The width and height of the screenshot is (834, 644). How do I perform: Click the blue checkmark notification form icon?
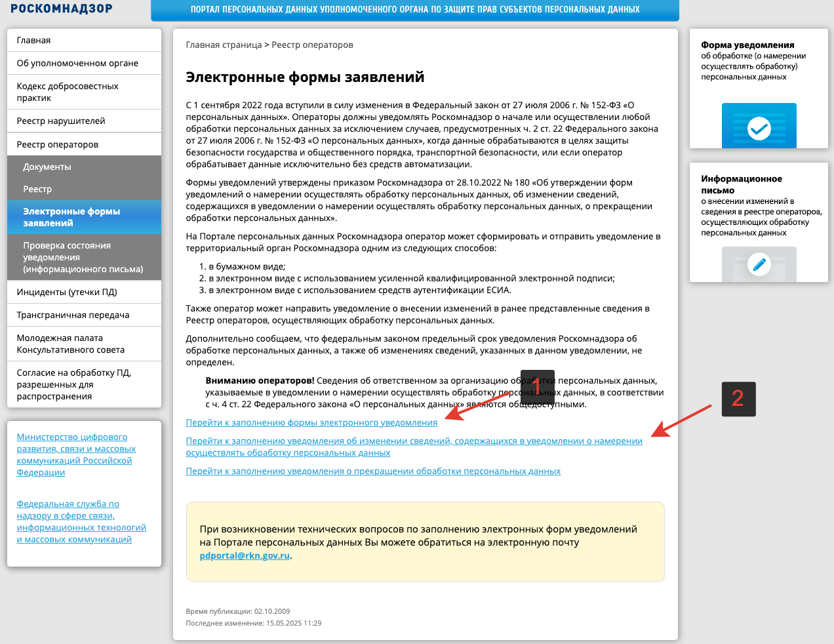coord(759,126)
